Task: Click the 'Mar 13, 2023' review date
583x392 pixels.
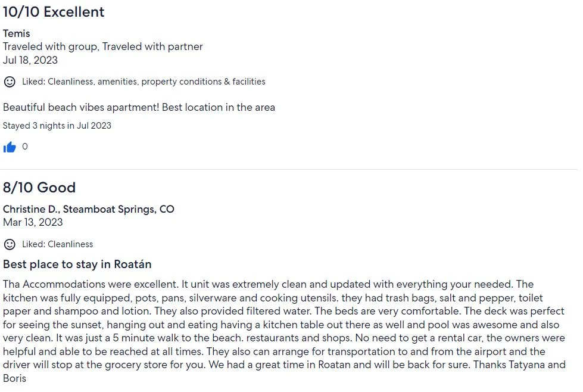Action: coord(33,222)
